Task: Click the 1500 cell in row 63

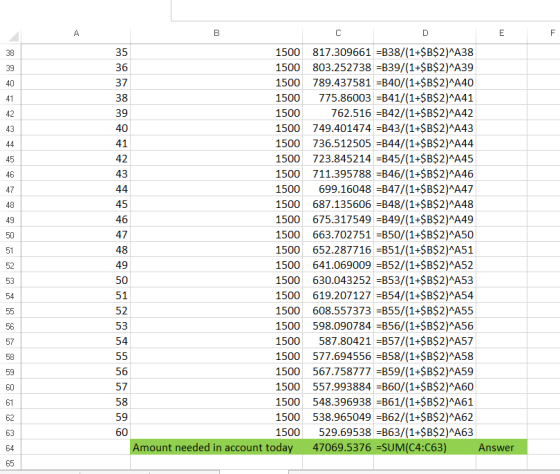Action: (216, 432)
